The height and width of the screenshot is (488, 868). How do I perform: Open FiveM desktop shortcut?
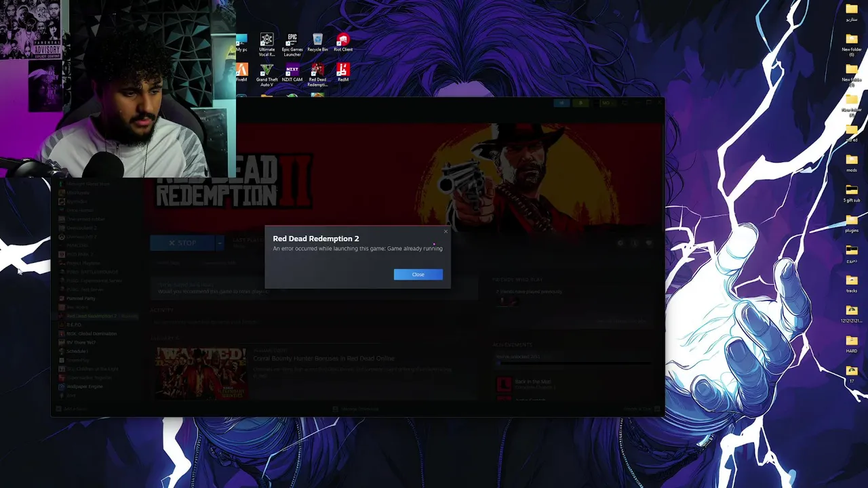pos(241,73)
